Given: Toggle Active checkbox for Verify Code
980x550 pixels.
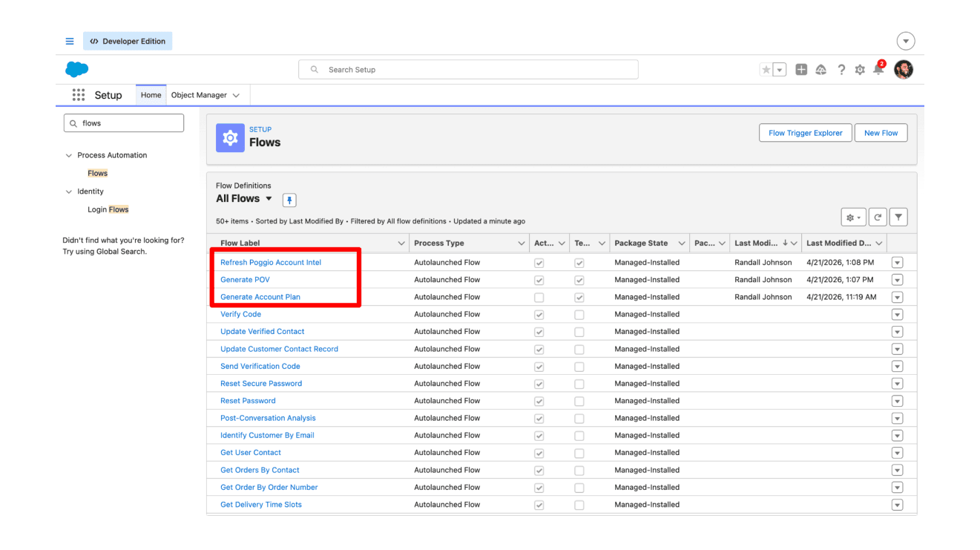Looking at the screenshot, I should coord(539,315).
